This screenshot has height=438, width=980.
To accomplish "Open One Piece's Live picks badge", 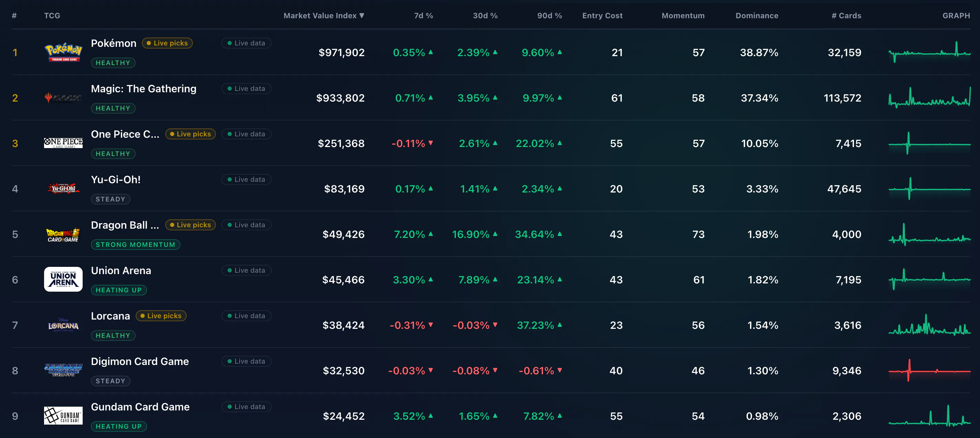I will coord(191,134).
